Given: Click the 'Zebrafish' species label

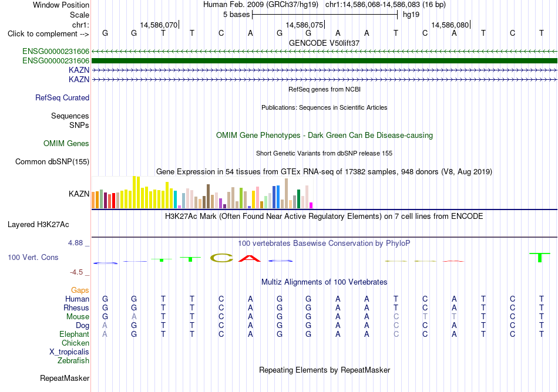Looking at the screenshot, I should coord(73,361).
